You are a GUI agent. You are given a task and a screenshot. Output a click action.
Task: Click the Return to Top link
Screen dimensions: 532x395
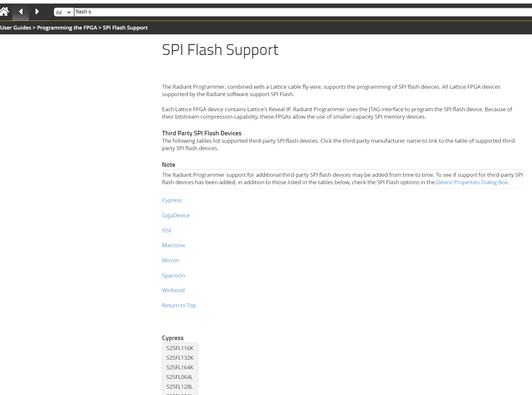coord(179,305)
